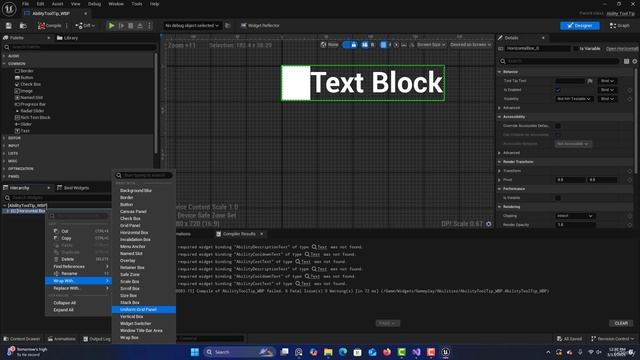
Task: Open the Replace With submenu
Action: [78, 288]
